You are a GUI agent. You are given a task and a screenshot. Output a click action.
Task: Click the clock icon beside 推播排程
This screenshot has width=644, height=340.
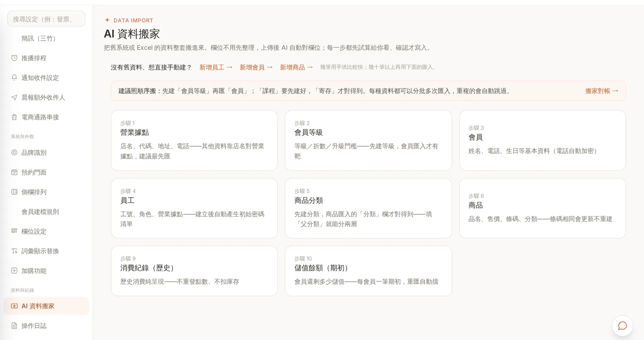coord(14,58)
